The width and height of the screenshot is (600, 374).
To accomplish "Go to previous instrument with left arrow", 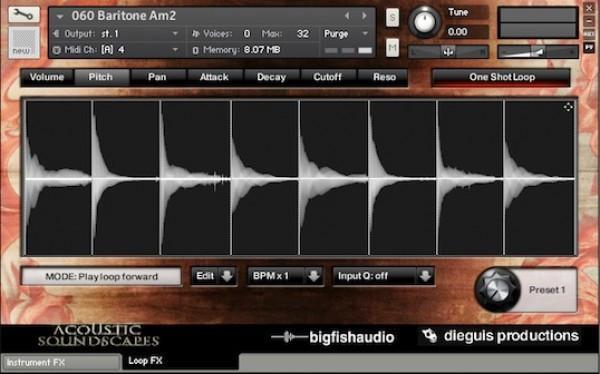I will (x=347, y=16).
